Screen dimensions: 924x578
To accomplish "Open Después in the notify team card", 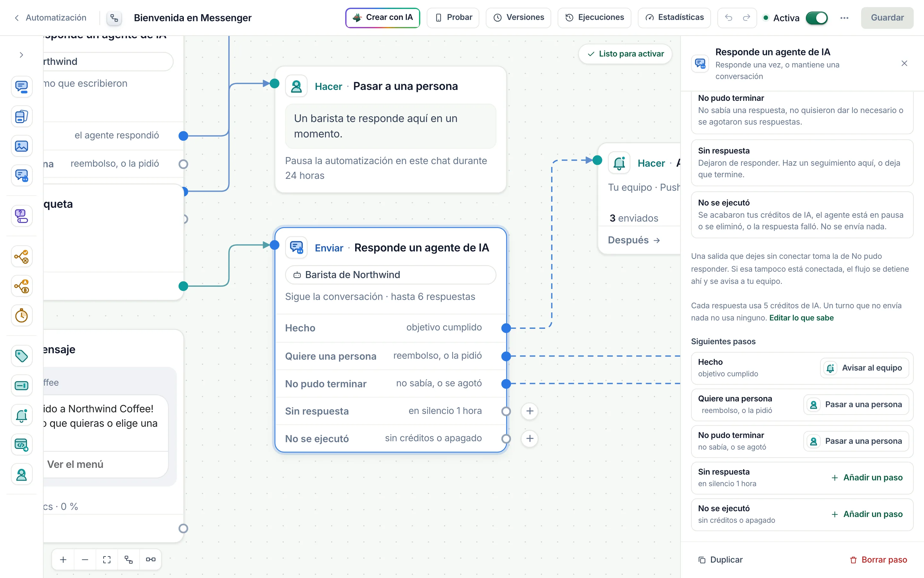I will 634,240.
